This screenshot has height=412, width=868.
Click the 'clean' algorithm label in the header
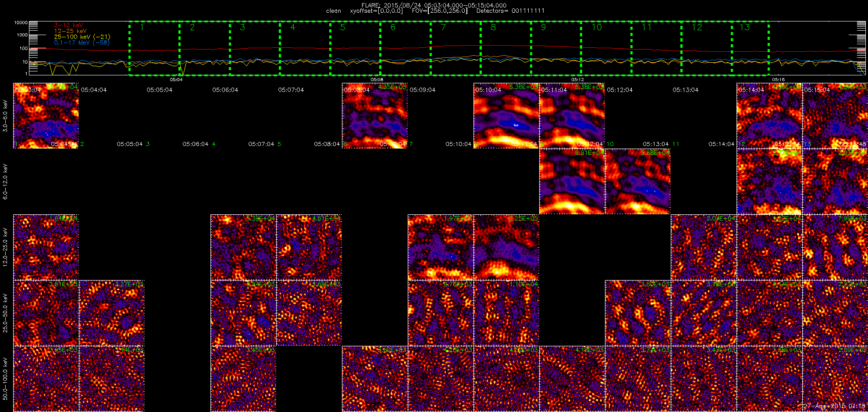pyautogui.click(x=334, y=11)
